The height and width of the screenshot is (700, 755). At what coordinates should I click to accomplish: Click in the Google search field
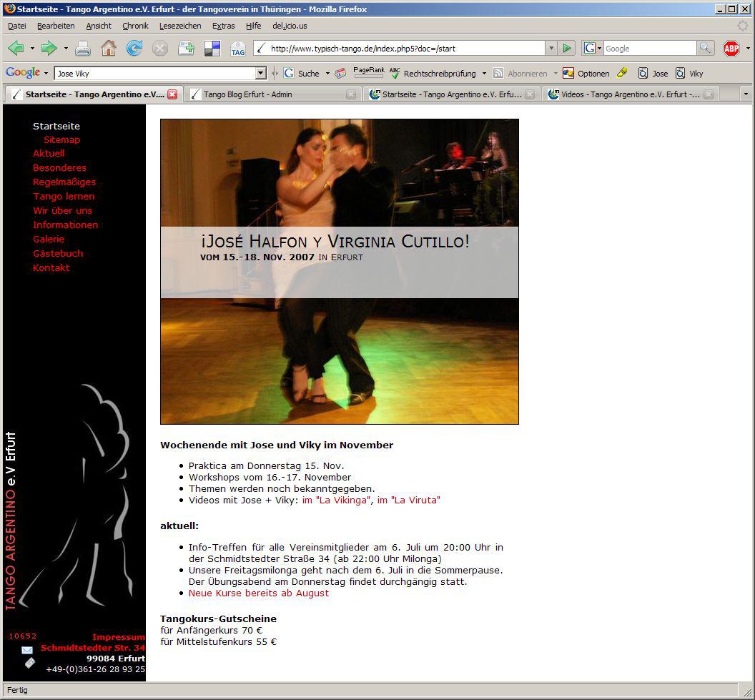coord(649,48)
